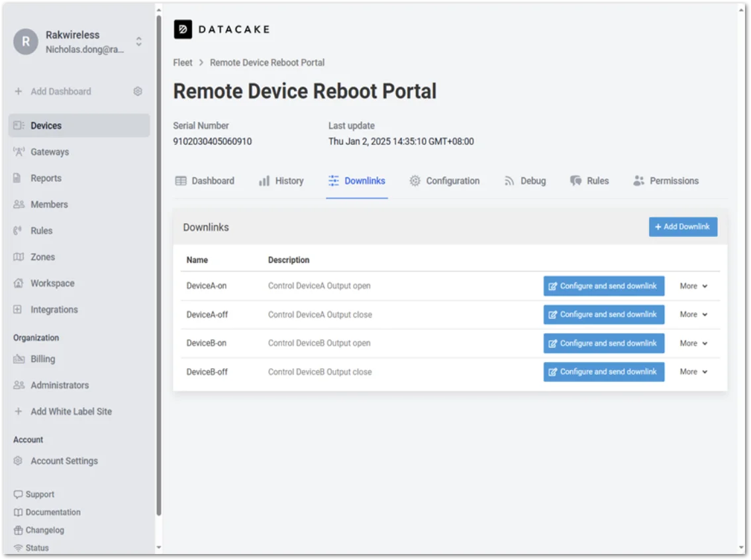The width and height of the screenshot is (751, 560).
Task: Click the Name column header
Action: click(197, 260)
